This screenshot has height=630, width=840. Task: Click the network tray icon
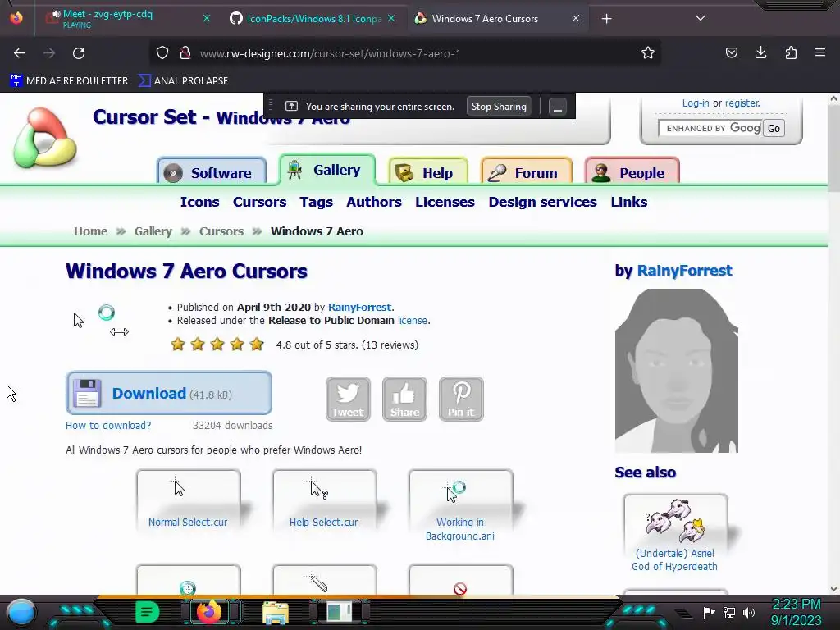pos(728,612)
